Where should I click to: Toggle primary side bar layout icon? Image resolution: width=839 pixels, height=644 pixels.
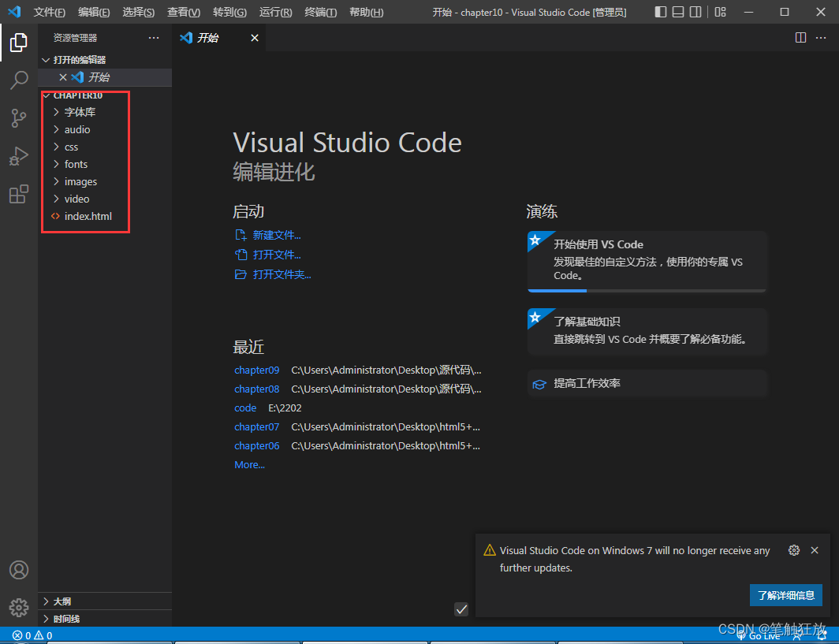coord(661,12)
